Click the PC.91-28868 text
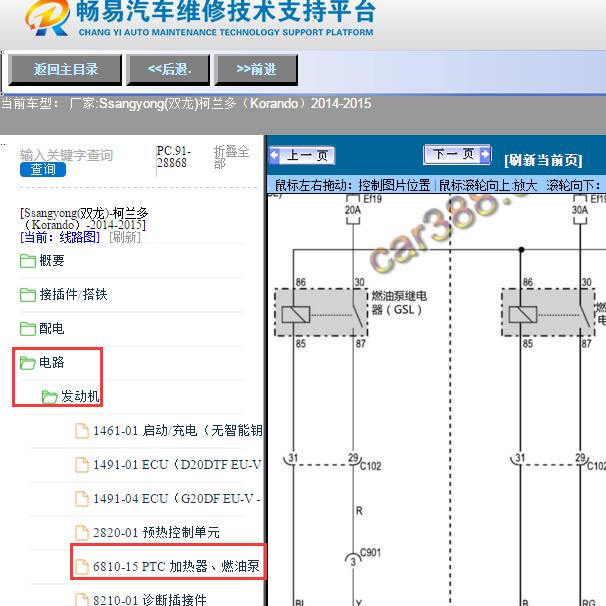This screenshot has height=606, width=606. [x=174, y=157]
